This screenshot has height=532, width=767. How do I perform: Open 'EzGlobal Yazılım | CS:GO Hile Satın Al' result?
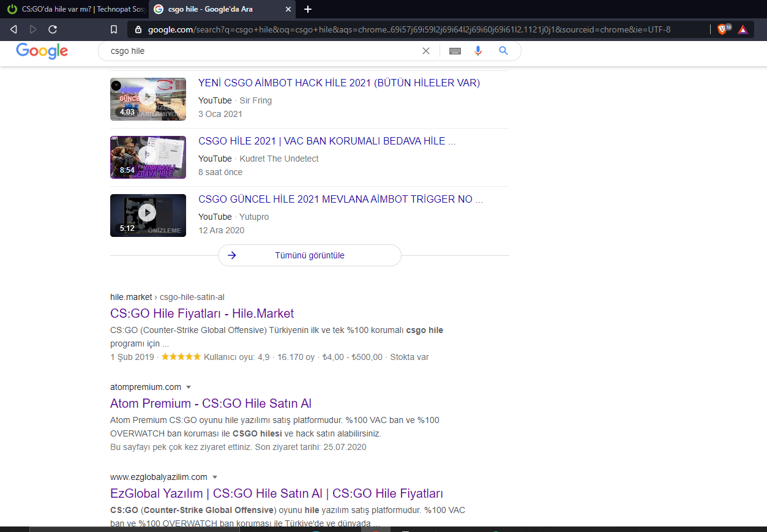pos(277,493)
